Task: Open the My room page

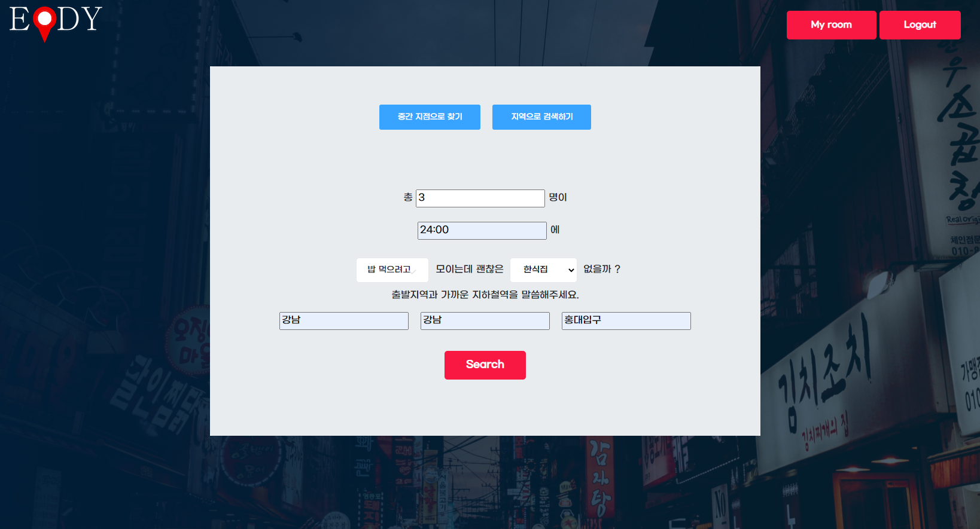Action: pyautogui.click(x=831, y=25)
